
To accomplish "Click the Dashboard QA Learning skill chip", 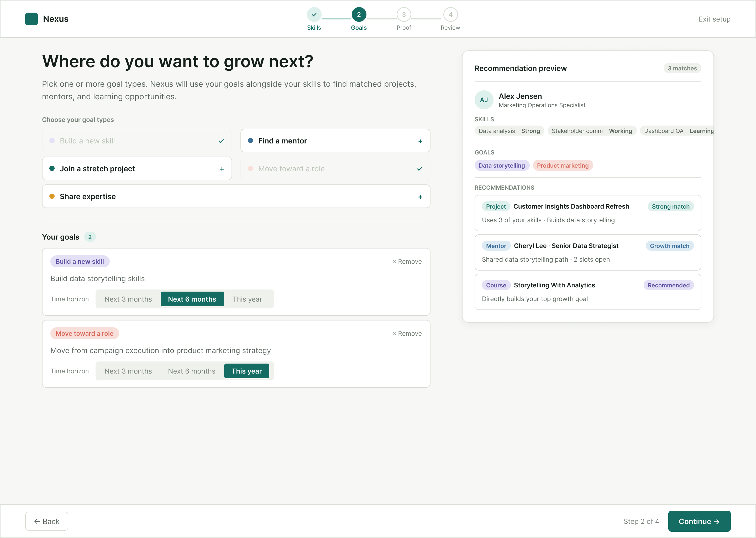I will click(677, 131).
